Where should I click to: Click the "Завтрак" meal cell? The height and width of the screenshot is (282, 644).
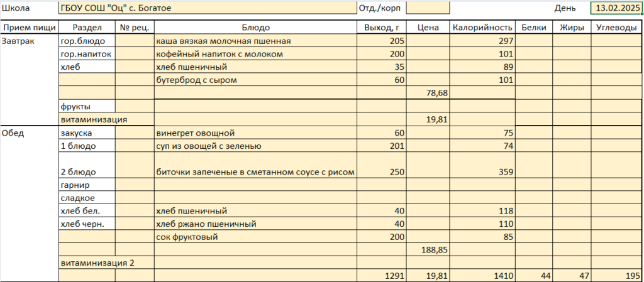[30, 41]
